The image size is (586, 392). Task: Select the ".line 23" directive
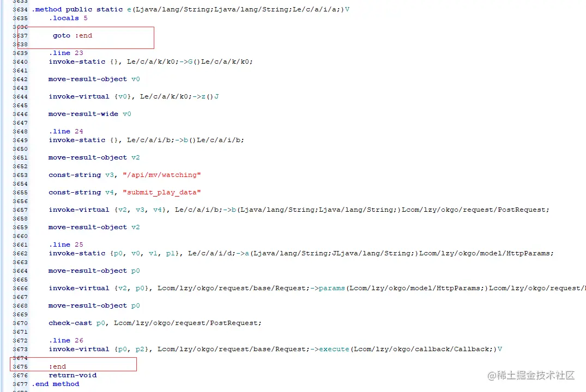[66, 53]
